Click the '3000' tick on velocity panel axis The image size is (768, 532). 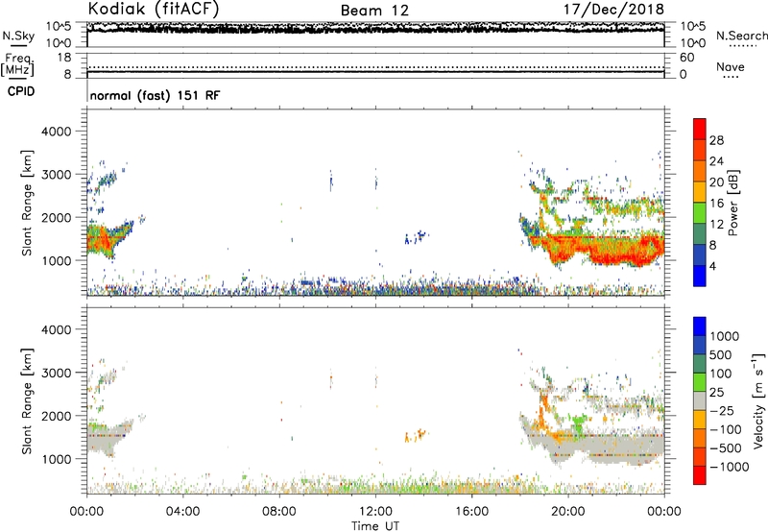tap(57, 373)
